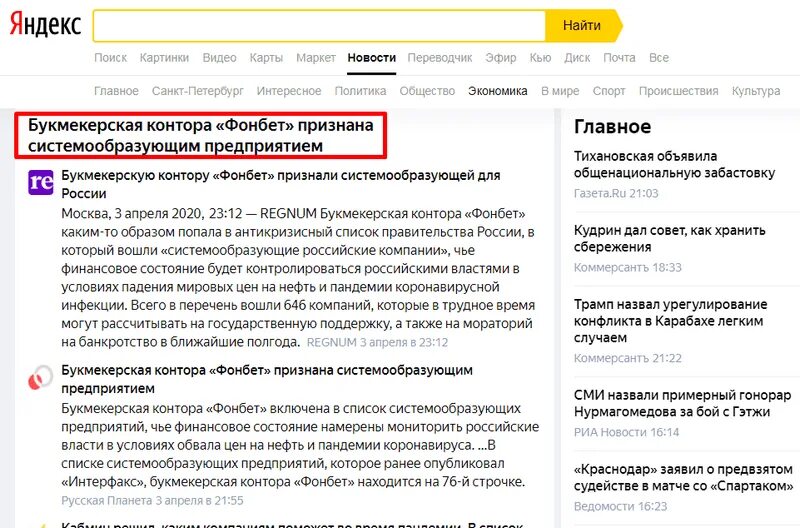The width and height of the screenshot is (800, 528).
Task: Select the Новости service tab
Action: (371, 58)
